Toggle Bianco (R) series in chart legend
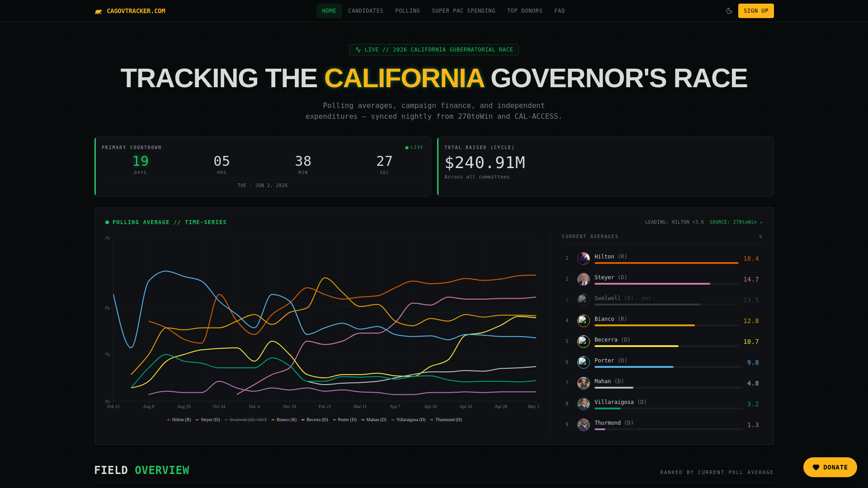This screenshot has height=488, width=868. coord(284,420)
